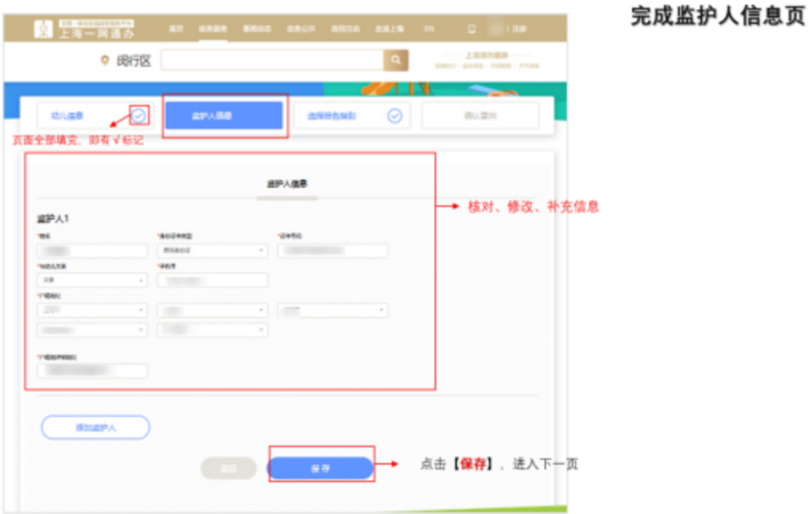
Task: Click the 注册 link in top bar
Action: pos(518,27)
